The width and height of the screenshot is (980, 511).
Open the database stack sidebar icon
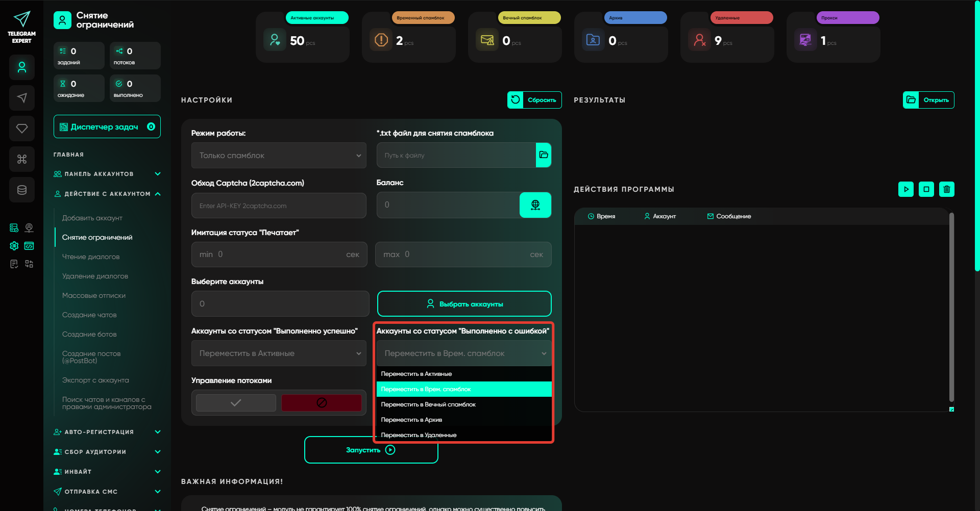pos(22,190)
